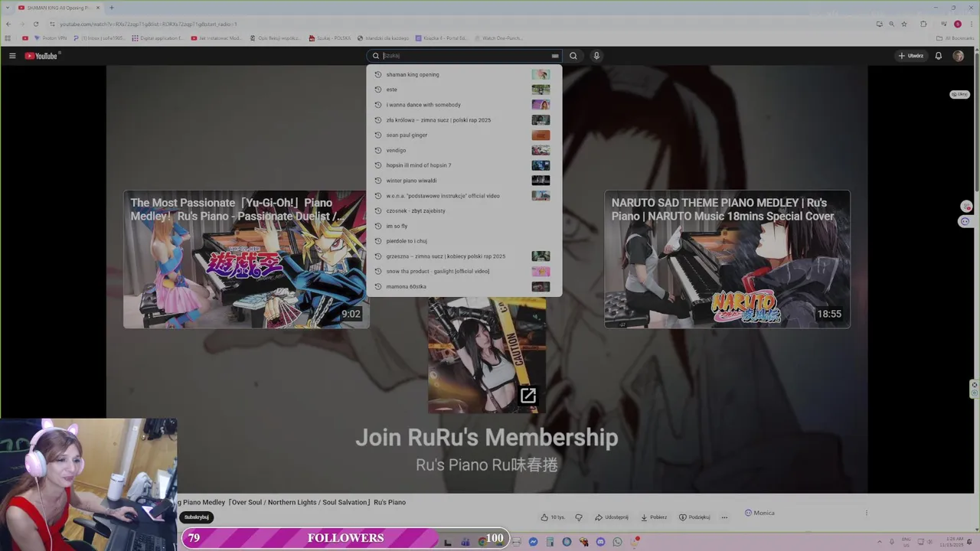Select suggestion "vendigo"
The width and height of the screenshot is (980, 551).
click(463, 150)
